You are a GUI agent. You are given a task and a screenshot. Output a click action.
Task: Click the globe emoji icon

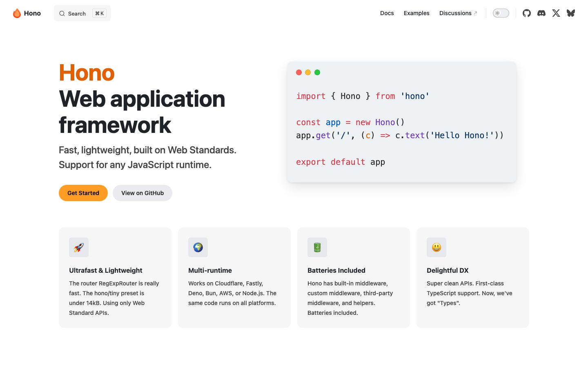click(198, 247)
